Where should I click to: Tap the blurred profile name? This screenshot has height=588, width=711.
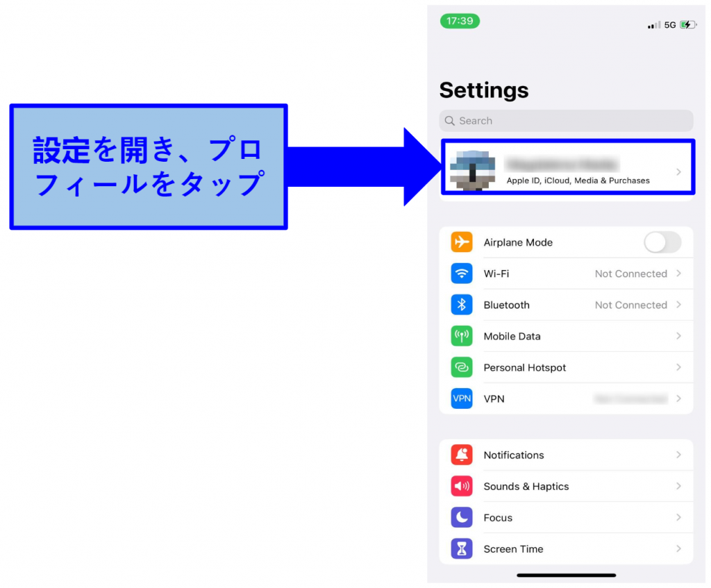[x=562, y=164]
